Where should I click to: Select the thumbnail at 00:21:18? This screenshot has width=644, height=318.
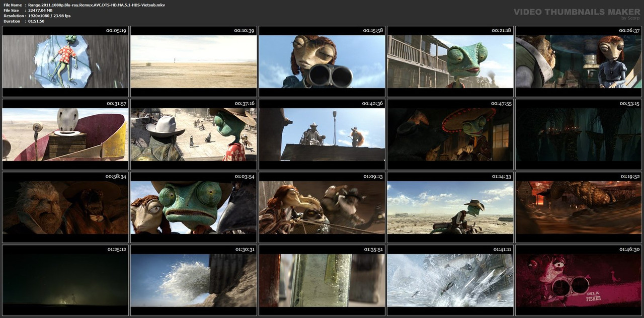point(450,61)
